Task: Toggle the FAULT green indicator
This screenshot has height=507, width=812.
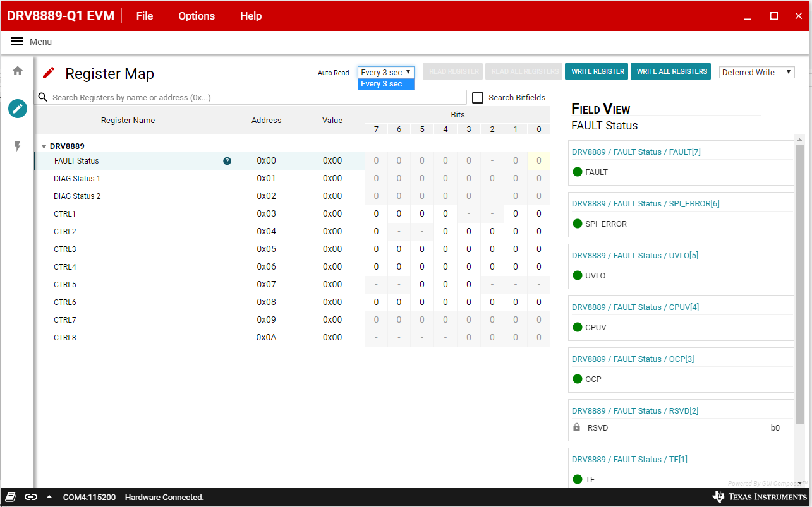Action: pos(577,172)
